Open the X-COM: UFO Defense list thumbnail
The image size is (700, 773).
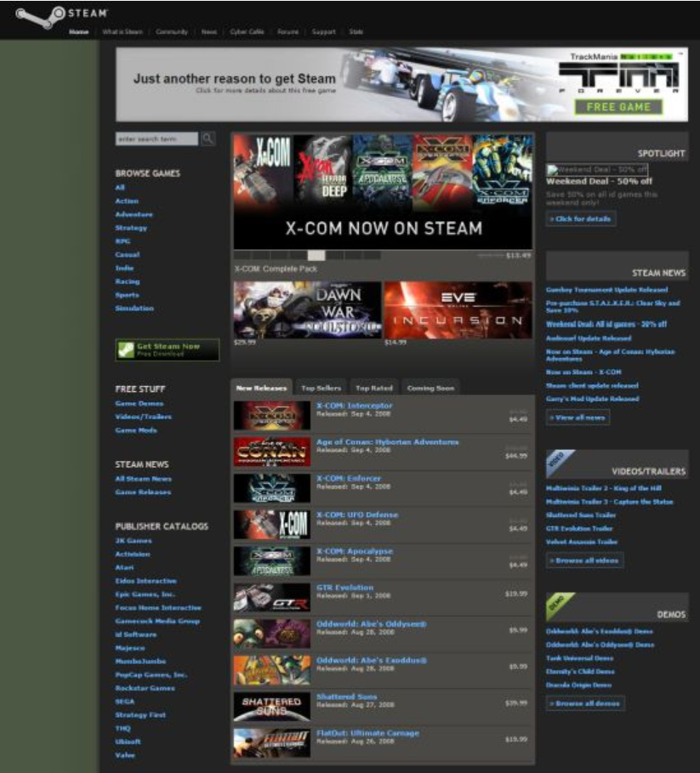pyautogui.click(x=271, y=525)
